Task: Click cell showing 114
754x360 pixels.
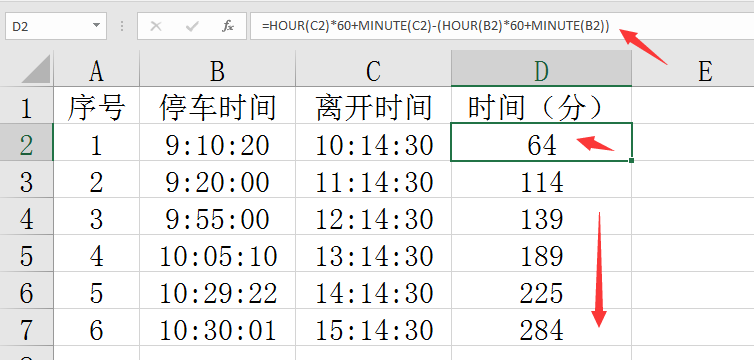Action: click(x=541, y=179)
